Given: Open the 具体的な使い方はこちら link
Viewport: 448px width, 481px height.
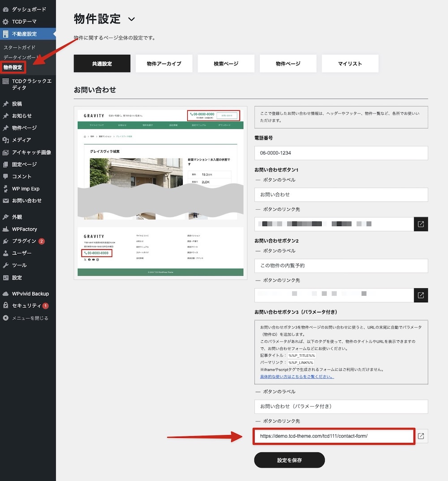Looking at the screenshot, I should [x=297, y=377].
